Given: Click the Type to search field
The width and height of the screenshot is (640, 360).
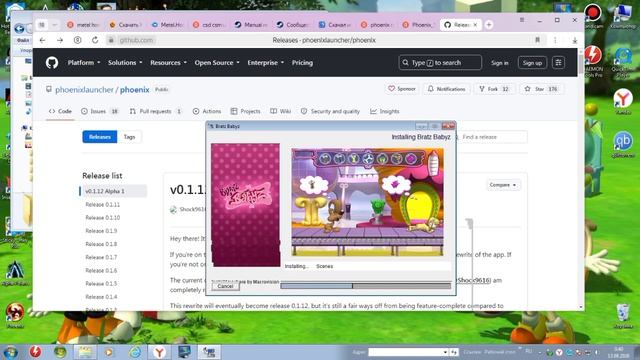Looking at the screenshot, I should 440,63.
